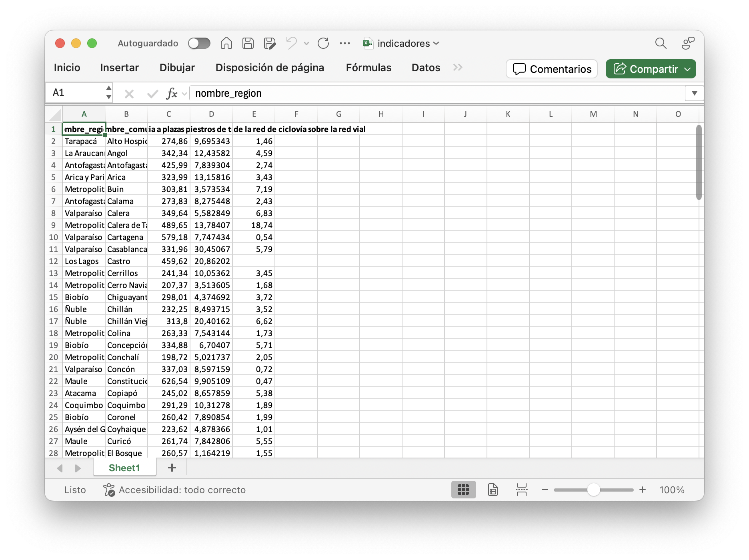Expand the Compartir dropdown arrow

tap(688, 69)
